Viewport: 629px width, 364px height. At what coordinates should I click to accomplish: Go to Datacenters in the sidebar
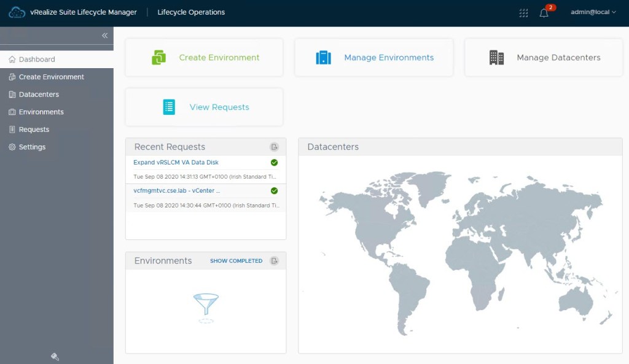(x=39, y=95)
